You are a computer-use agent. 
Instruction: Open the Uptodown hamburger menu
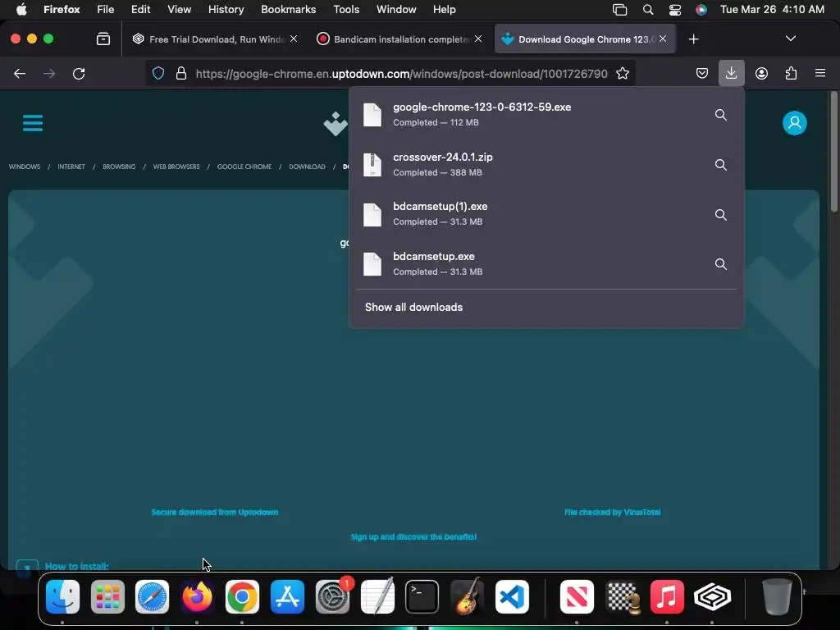tap(33, 123)
